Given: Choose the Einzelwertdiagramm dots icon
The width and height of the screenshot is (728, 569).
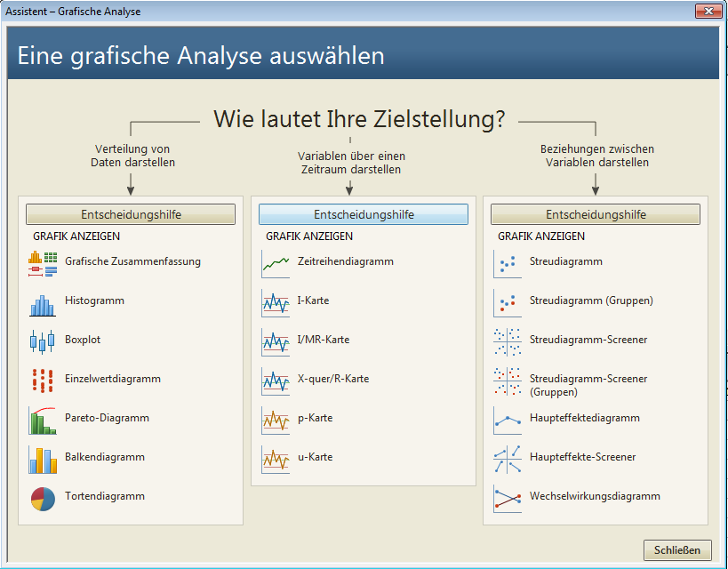Looking at the screenshot, I should [43, 381].
